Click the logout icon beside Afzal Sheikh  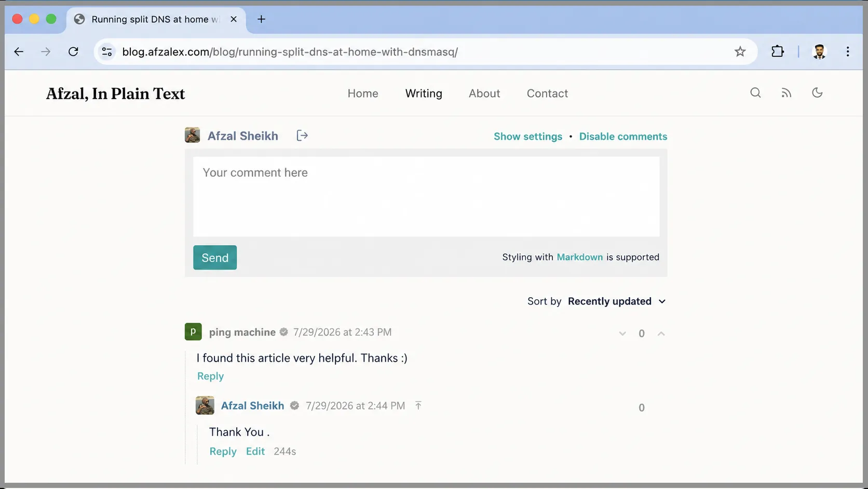(302, 136)
